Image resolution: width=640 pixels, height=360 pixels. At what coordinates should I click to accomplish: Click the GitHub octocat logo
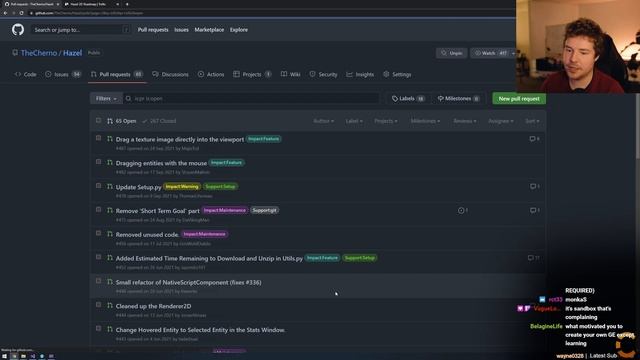click(x=18, y=29)
